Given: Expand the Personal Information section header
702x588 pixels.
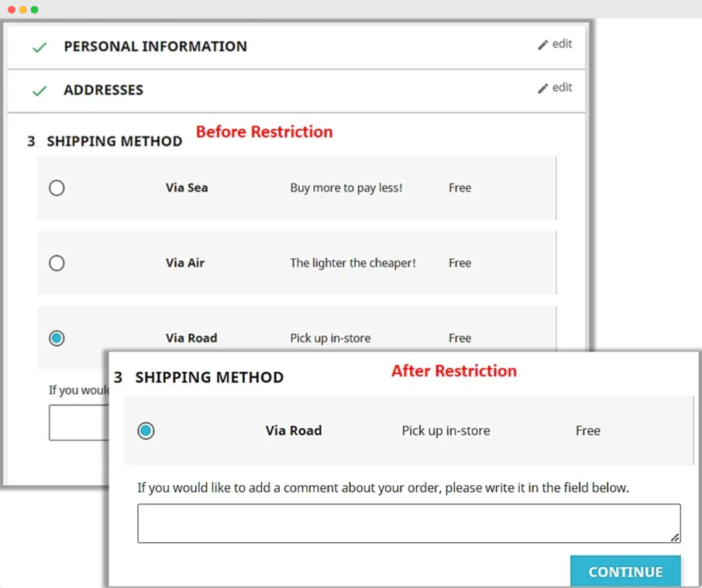Looking at the screenshot, I should (155, 47).
